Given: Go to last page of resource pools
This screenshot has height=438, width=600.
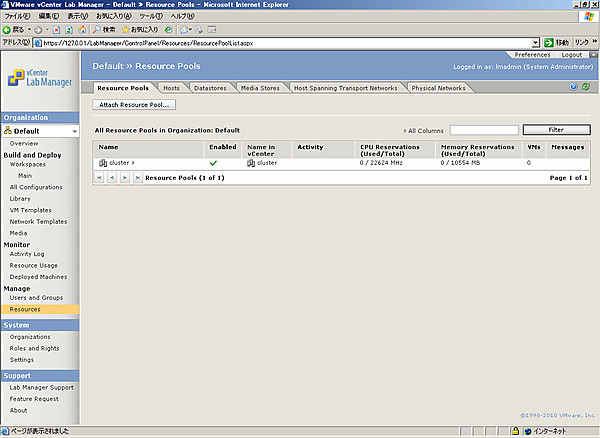Looking at the screenshot, I should click(x=136, y=177).
